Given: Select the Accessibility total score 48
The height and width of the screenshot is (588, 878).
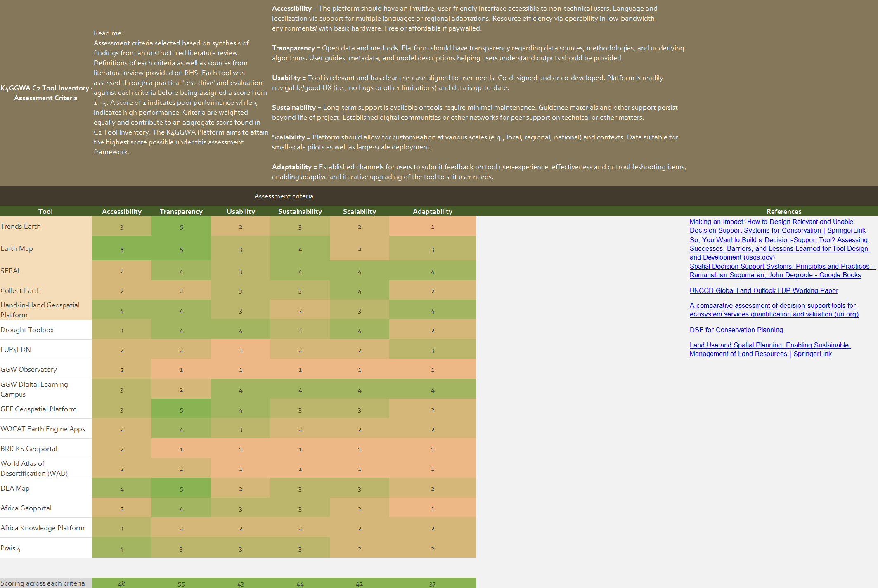Looking at the screenshot, I should point(122,583).
